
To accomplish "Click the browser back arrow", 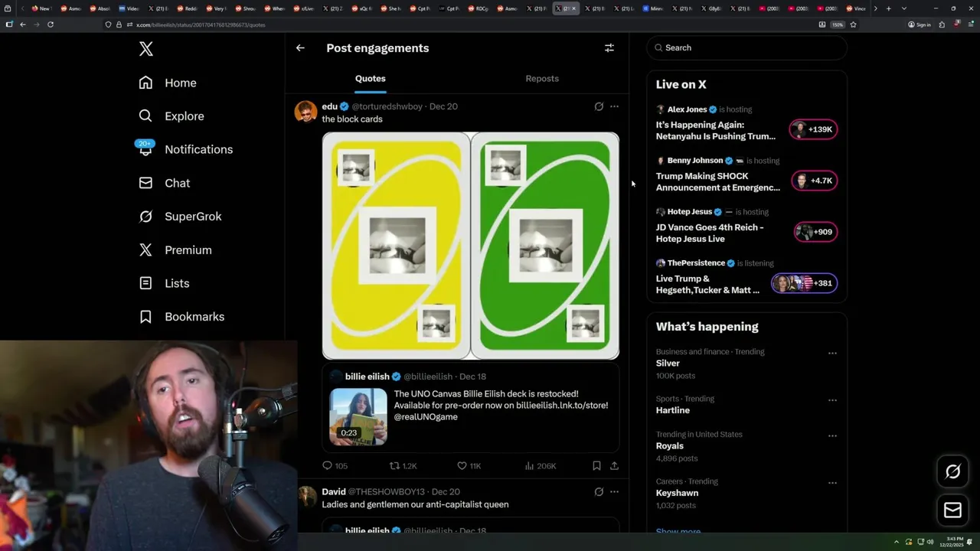I will tap(23, 24).
